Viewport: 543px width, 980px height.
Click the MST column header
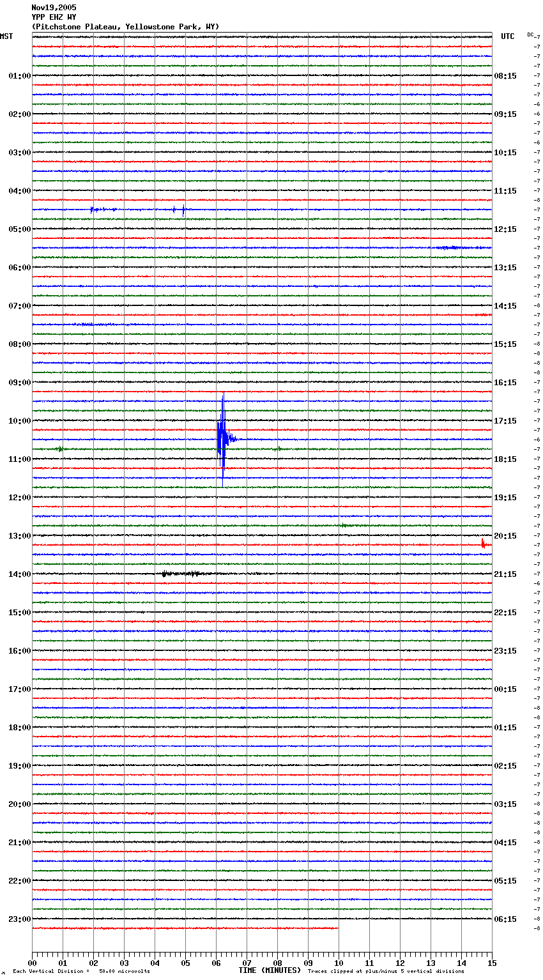[x=6, y=36]
